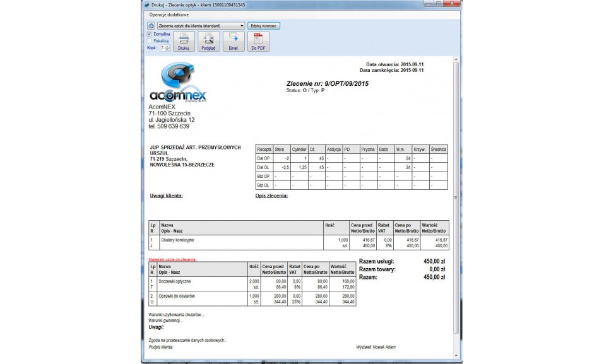Send the order via Email button
Image resolution: width=604 pixels, height=364 pixels.
(233, 42)
